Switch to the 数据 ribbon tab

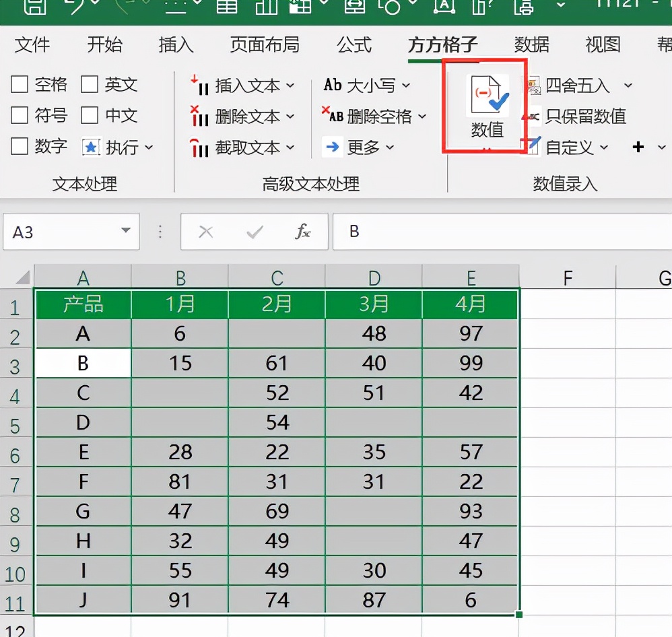(x=531, y=45)
